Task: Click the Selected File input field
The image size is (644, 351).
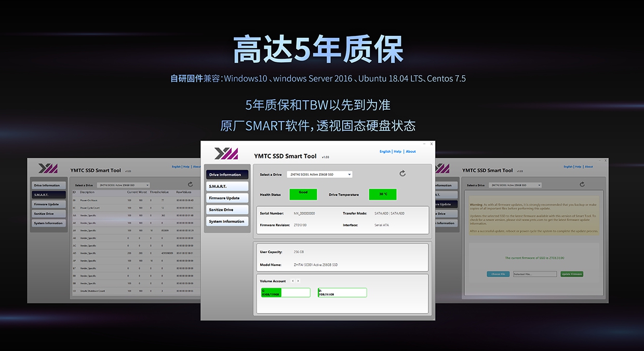Action: pyautogui.click(x=535, y=274)
